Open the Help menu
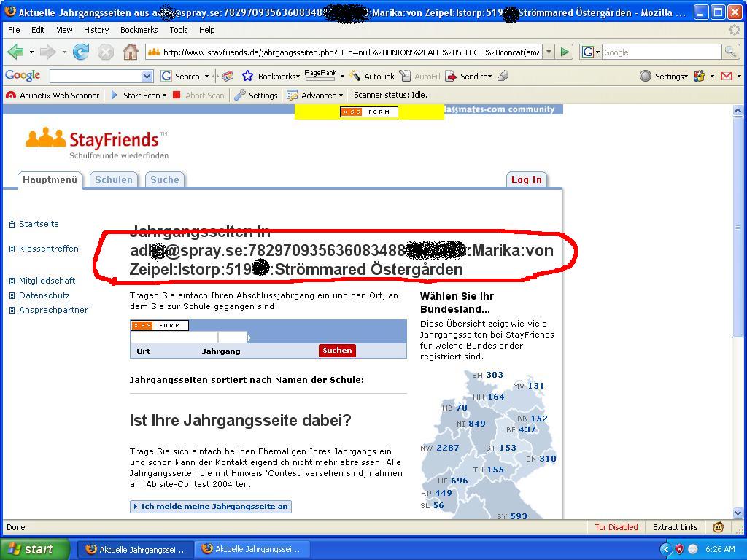 206,30
